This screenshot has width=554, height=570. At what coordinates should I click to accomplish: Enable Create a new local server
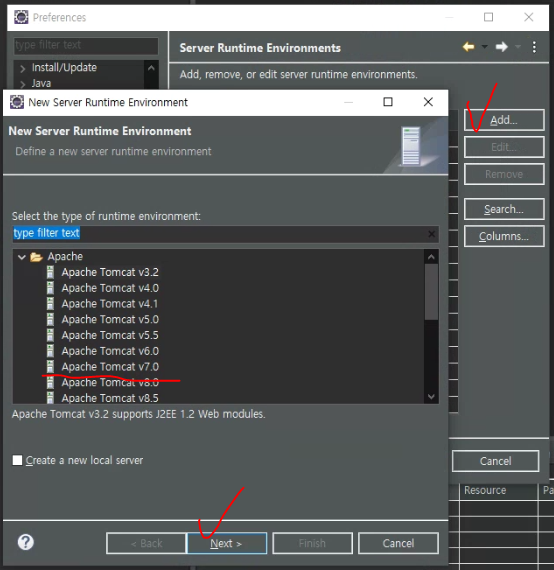click(17, 460)
